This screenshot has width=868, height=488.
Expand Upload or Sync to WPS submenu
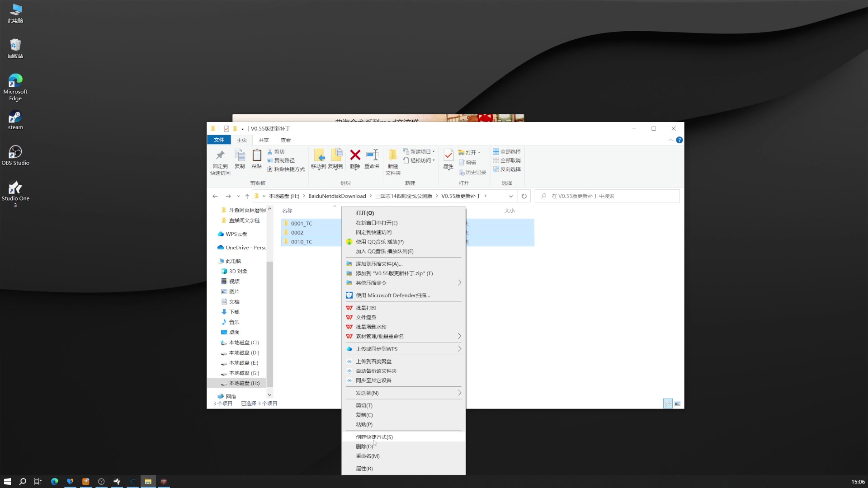pyautogui.click(x=403, y=349)
